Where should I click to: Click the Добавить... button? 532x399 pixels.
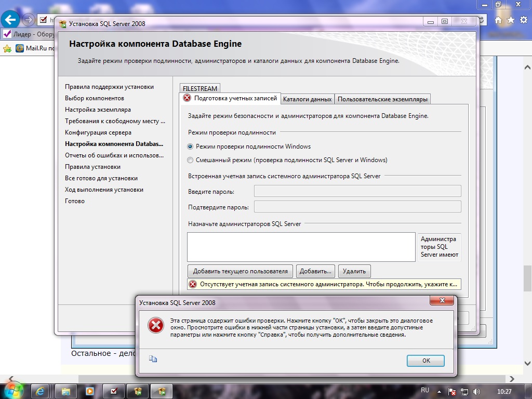pos(315,271)
